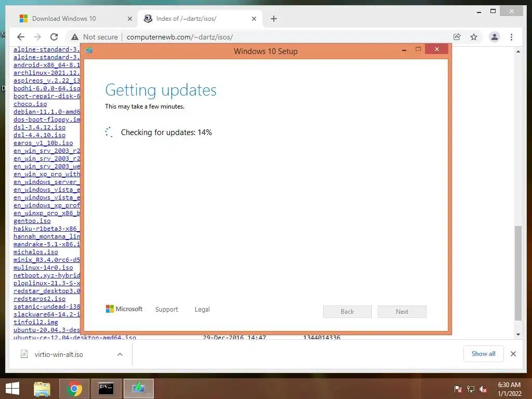Open the dsl-4.4.10.iso link

pyautogui.click(x=39, y=136)
